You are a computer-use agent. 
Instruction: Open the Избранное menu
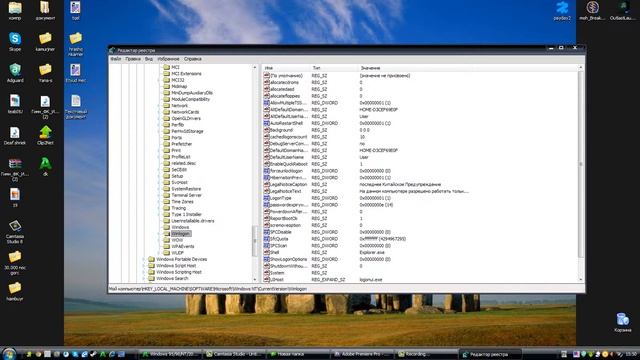168,59
